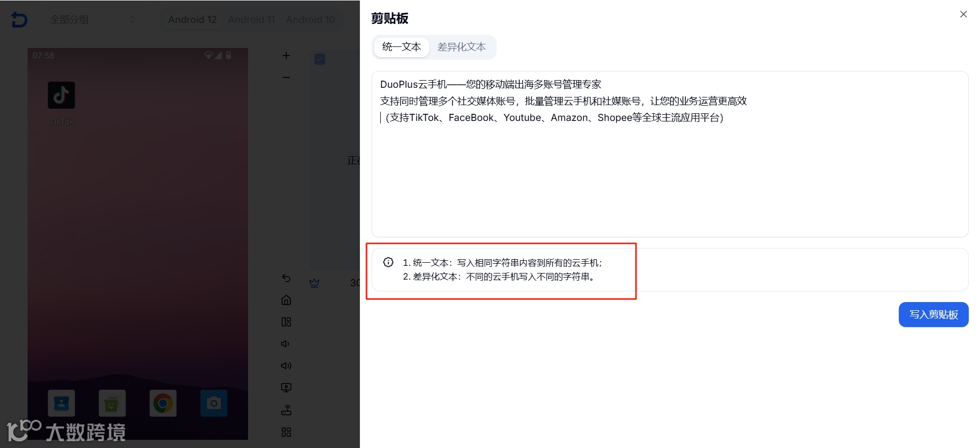Click the line starting with 支持同时管理多个社交媒体账号
This screenshot has height=448, width=980.
(563, 101)
